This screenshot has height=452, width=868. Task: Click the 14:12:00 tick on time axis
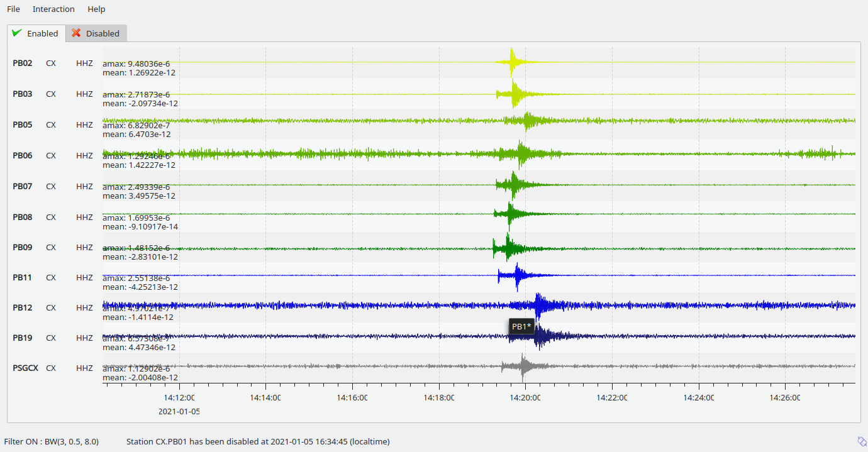pos(179,397)
